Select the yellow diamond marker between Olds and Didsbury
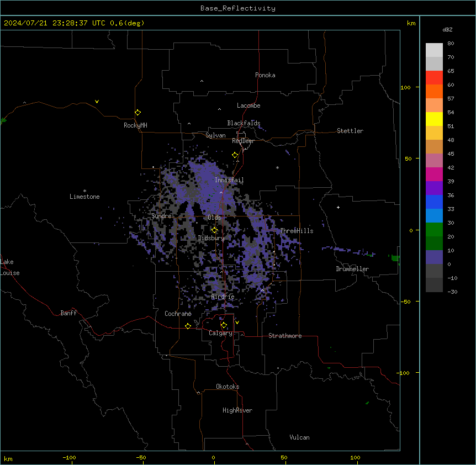This screenshot has height=465, width=476. coord(215,230)
